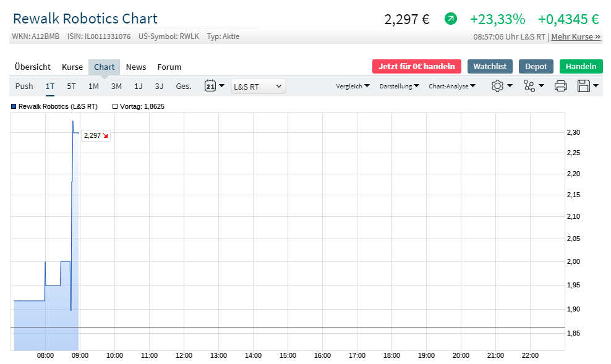The width and height of the screenshot is (611, 364).
Task: Click the red arrow in the 2,297 chart label
Action: pyautogui.click(x=106, y=135)
